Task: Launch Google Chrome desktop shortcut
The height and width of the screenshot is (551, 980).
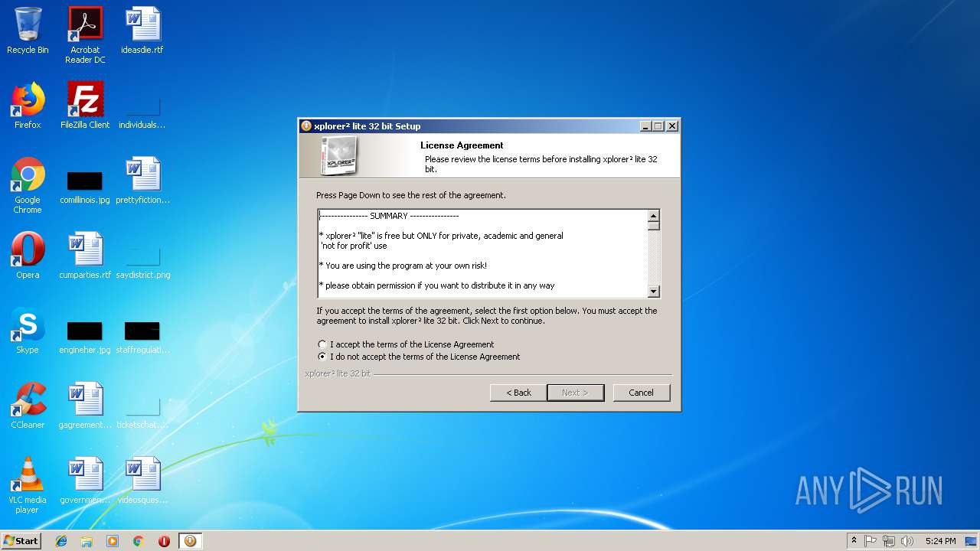Action: coord(28,185)
